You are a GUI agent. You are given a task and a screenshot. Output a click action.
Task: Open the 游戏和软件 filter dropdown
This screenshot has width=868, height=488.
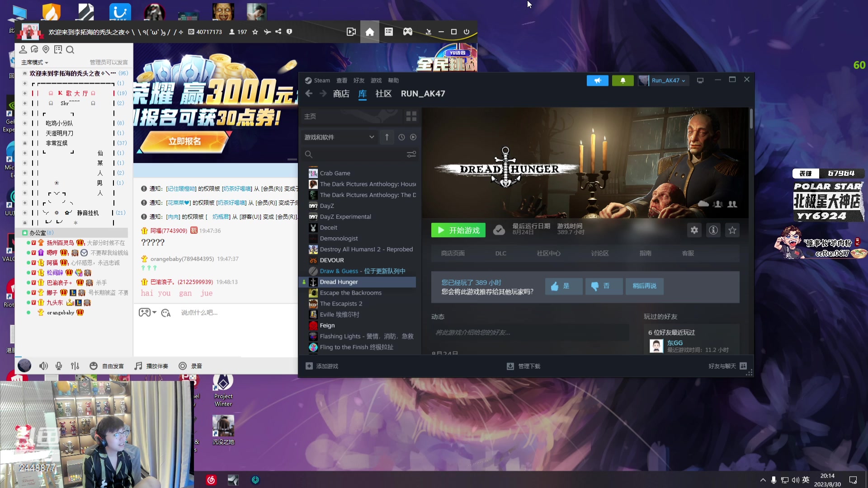coord(339,137)
